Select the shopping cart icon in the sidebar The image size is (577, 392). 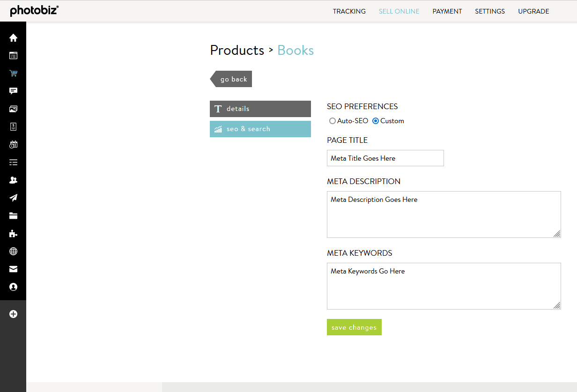pos(13,73)
